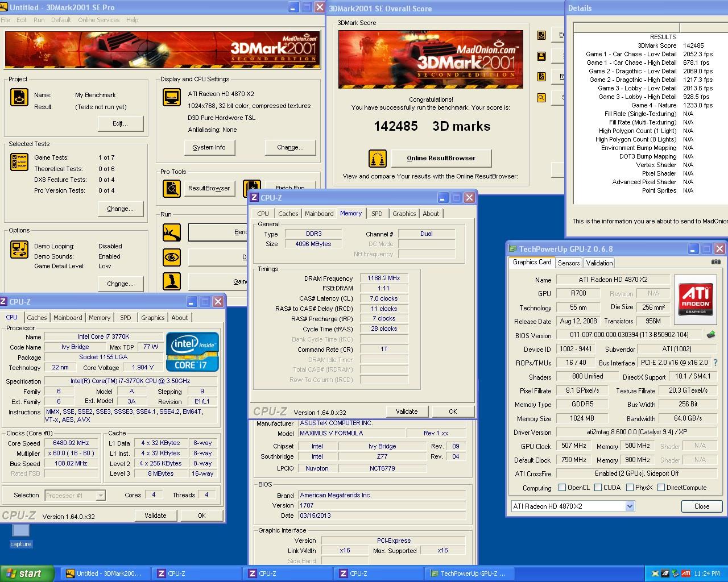Image resolution: width=728 pixels, height=582 pixels.
Task: Toggle the OpenCL checkbox in GPU-Z
Action: click(x=562, y=488)
